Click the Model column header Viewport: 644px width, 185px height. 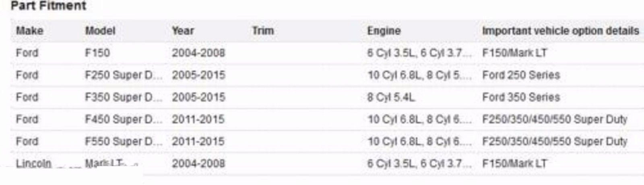click(x=100, y=31)
